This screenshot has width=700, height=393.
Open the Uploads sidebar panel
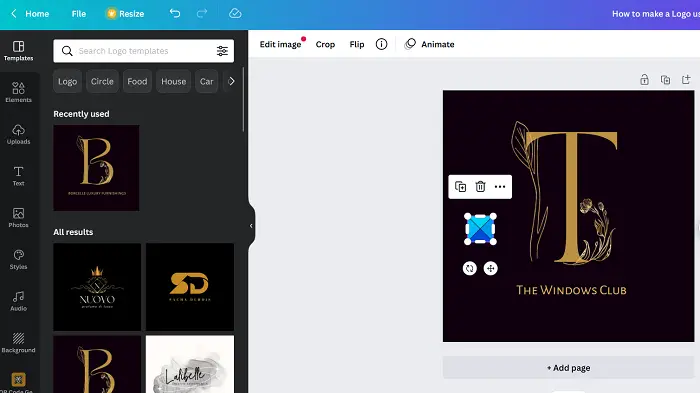tap(18, 134)
